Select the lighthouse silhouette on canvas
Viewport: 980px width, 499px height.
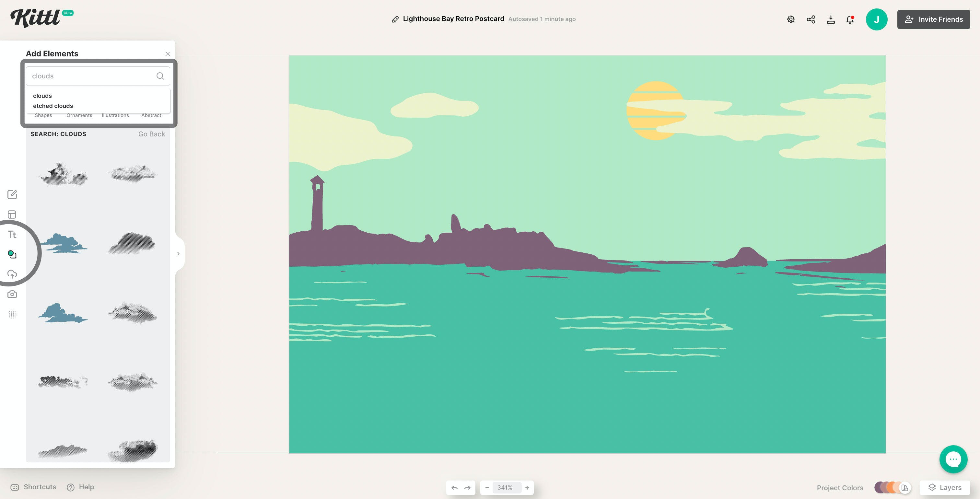click(x=317, y=203)
